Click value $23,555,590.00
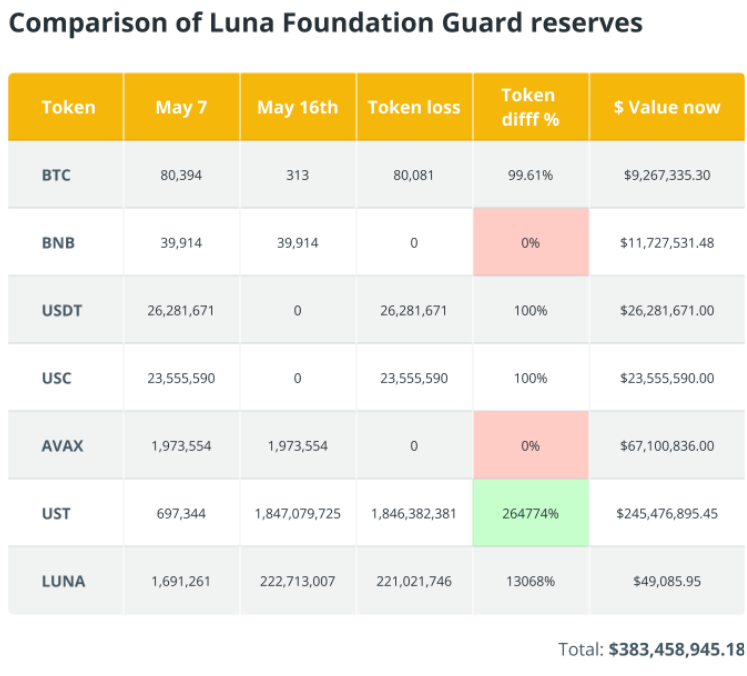The image size is (747, 676). point(667,378)
